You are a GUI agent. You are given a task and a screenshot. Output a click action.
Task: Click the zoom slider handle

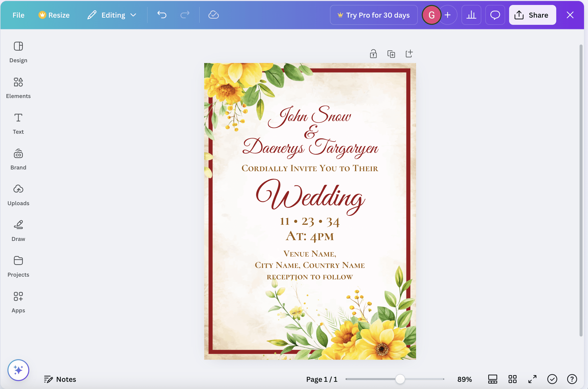400,379
